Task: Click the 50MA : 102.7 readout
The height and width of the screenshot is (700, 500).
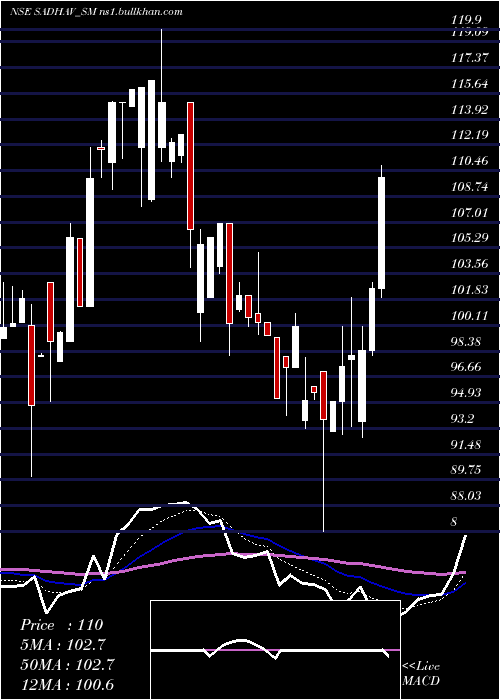Action: 67,664
